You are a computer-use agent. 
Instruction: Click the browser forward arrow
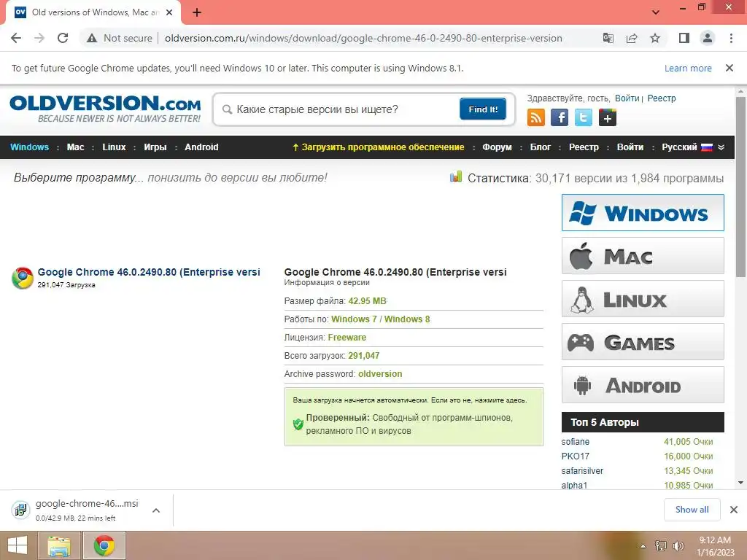click(39, 38)
